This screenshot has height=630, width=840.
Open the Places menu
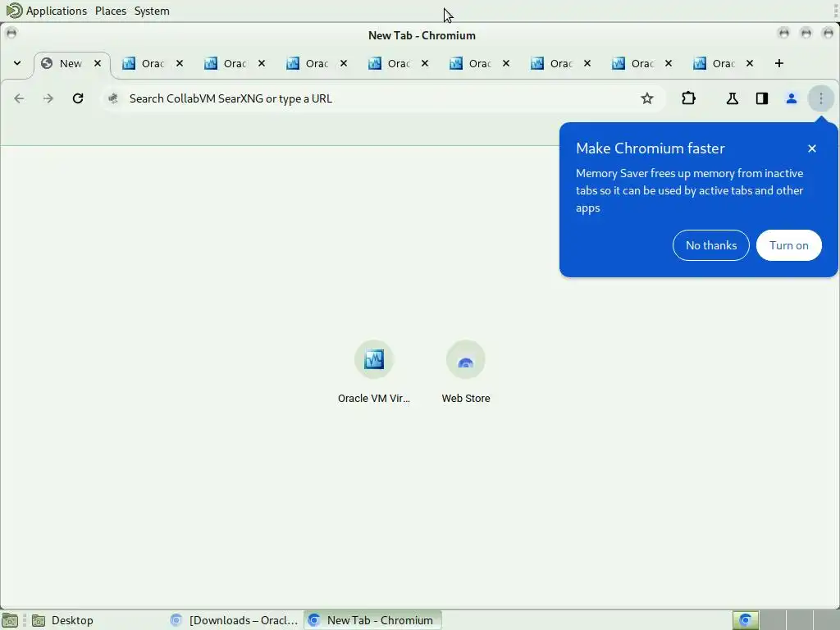pyautogui.click(x=111, y=11)
